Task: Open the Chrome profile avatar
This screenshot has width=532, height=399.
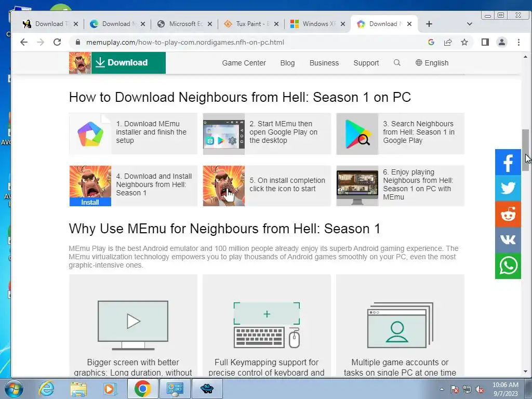Action: (502, 42)
